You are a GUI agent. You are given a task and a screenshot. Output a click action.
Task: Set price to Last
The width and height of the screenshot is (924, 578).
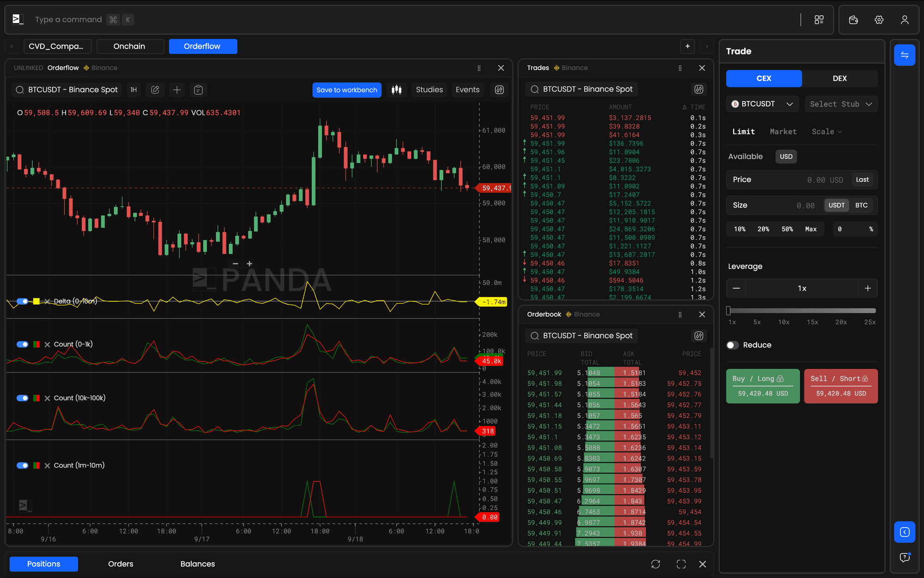point(862,180)
